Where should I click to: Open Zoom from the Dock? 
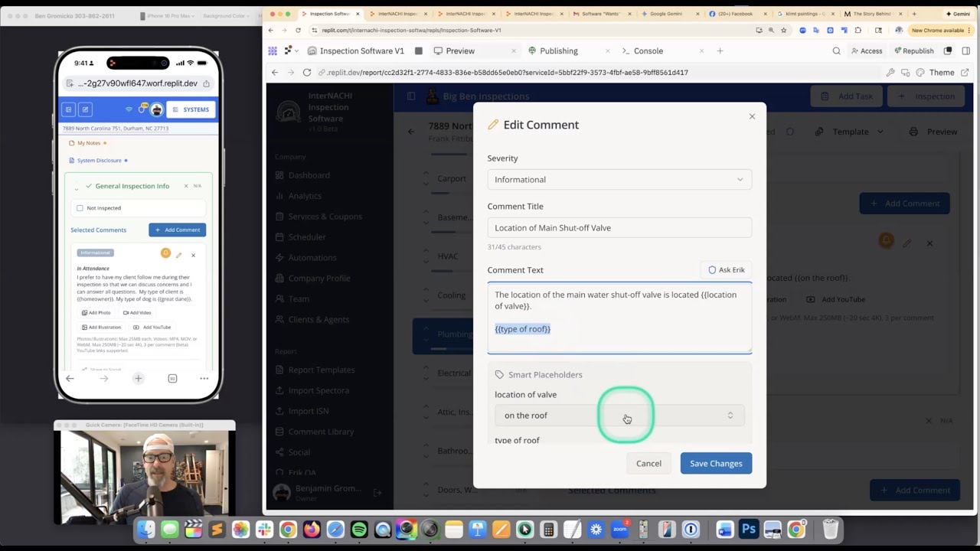pos(619,530)
